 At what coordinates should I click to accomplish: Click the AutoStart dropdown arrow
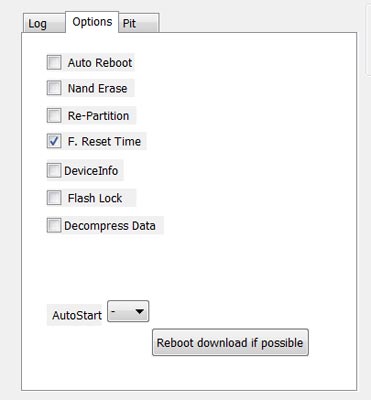coord(139,311)
